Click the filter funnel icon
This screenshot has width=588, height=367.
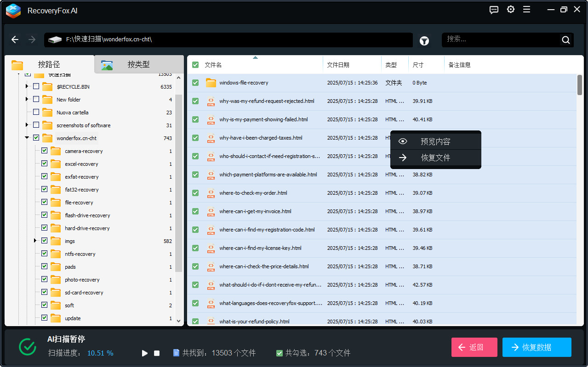(x=424, y=41)
